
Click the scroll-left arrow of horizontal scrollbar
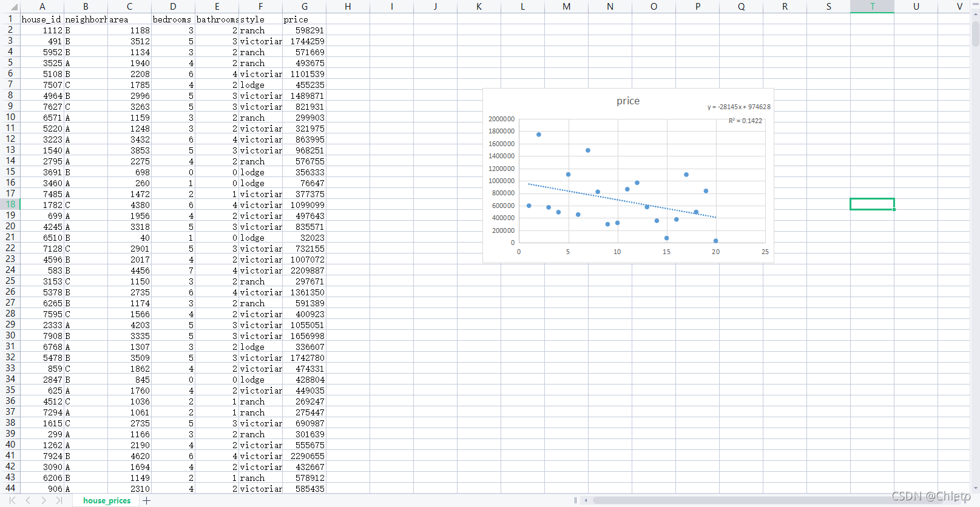click(586, 500)
